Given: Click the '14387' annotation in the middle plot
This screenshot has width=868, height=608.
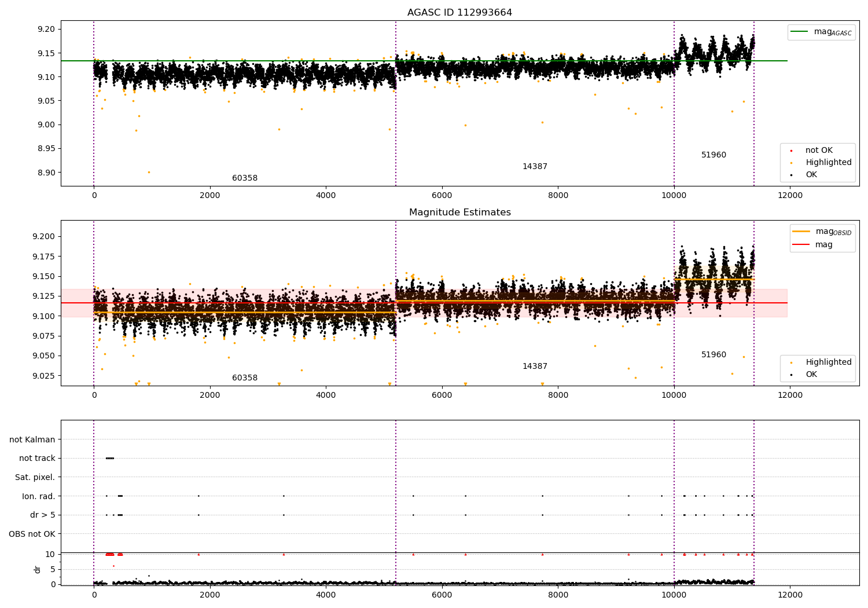Looking at the screenshot, I should click(535, 367).
